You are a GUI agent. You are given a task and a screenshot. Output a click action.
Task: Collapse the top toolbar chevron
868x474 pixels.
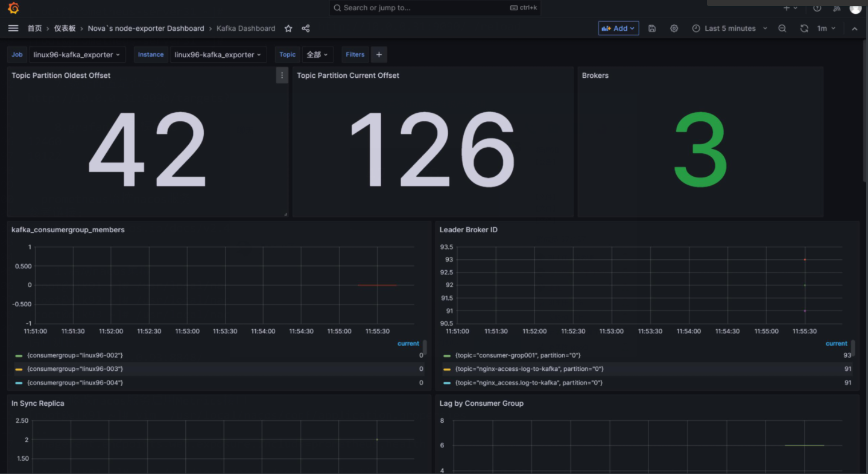pos(855,28)
